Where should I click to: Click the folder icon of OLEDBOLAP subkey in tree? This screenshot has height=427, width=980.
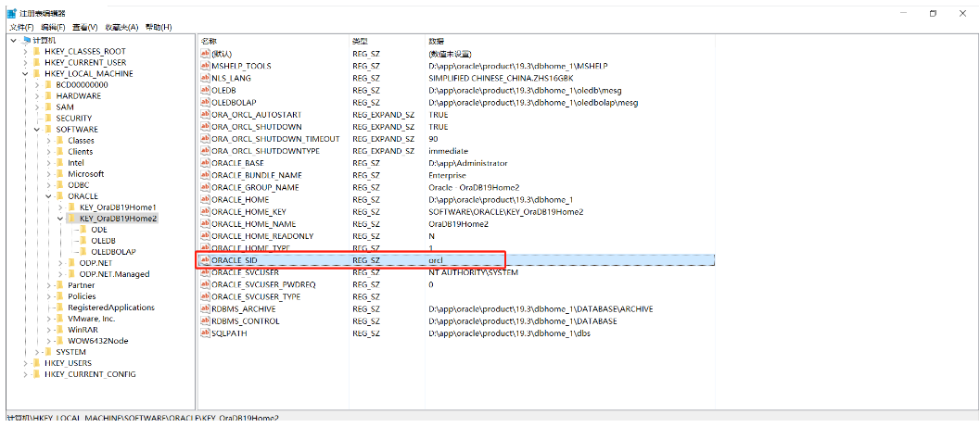[x=83, y=252]
